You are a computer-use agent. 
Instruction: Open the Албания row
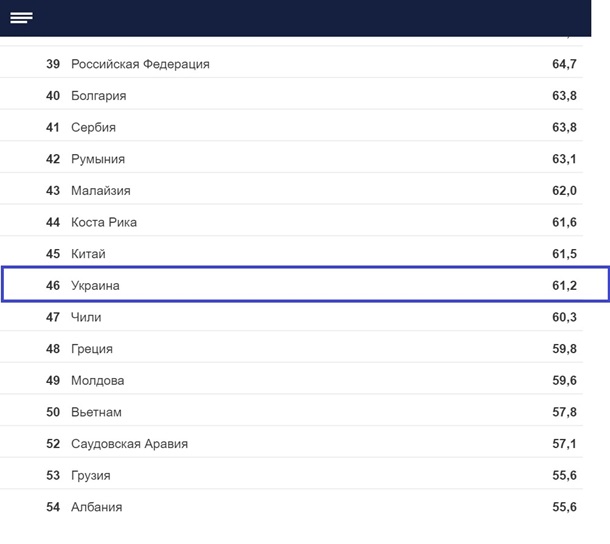pyautogui.click(x=96, y=507)
